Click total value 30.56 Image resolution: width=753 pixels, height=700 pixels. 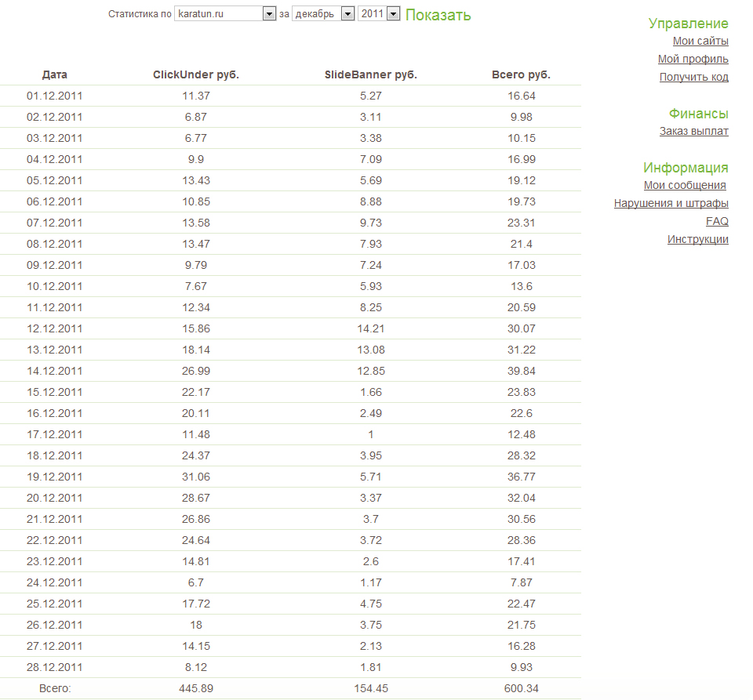point(522,519)
